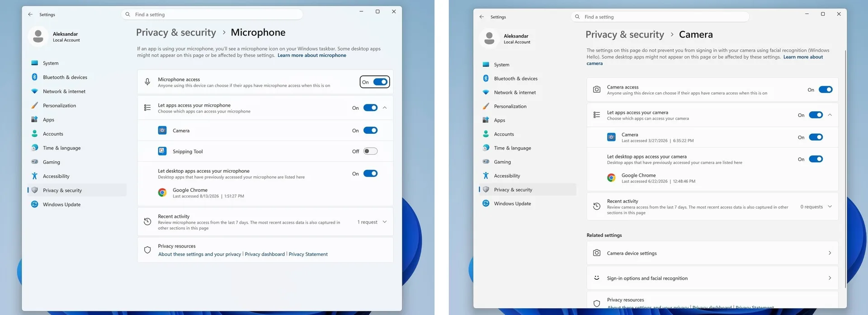Image resolution: width=868 pixels, height=315 pixels.
Task: Click Camera app icon in microphone apps list
Action: [162, 130]
